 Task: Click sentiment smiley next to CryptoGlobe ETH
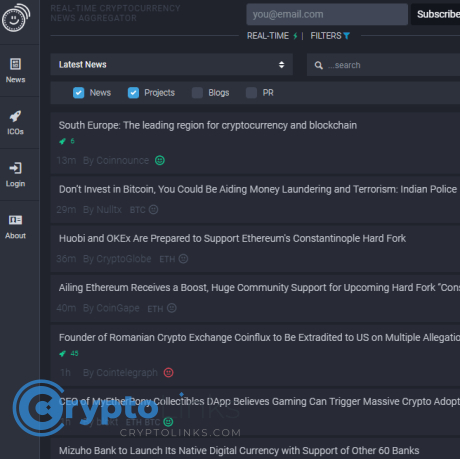point(183,259)
